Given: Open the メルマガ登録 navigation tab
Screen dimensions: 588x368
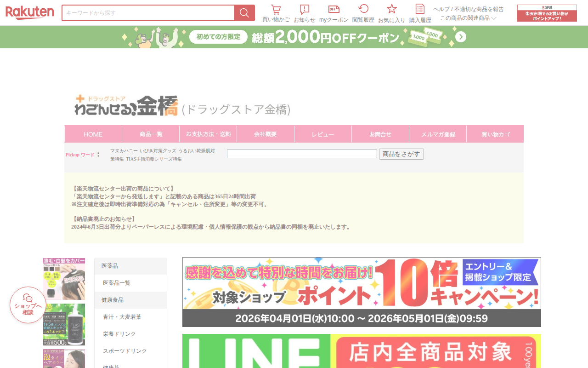Looking at the screenshot, I should coord(438,134).
